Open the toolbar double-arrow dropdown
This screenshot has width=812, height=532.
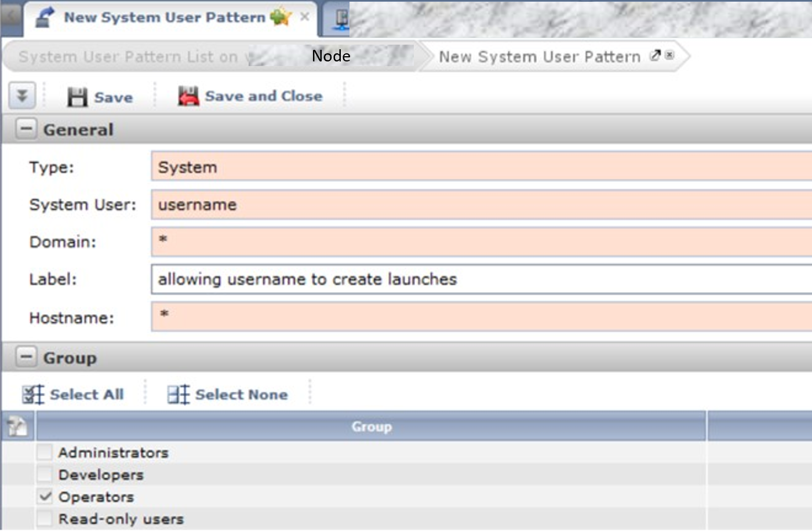click(x=22, y=96)
